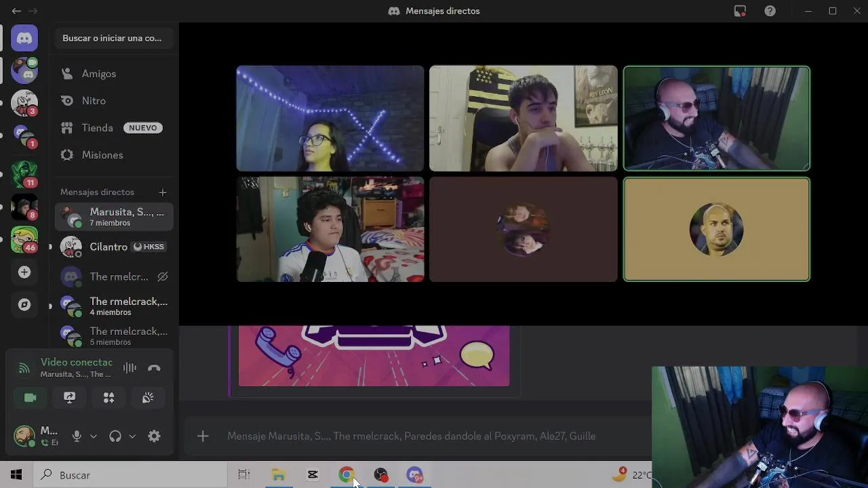Open attachment plus button in message bar
The width and height of the screenshot is (868, 488).
click(203, 436)
